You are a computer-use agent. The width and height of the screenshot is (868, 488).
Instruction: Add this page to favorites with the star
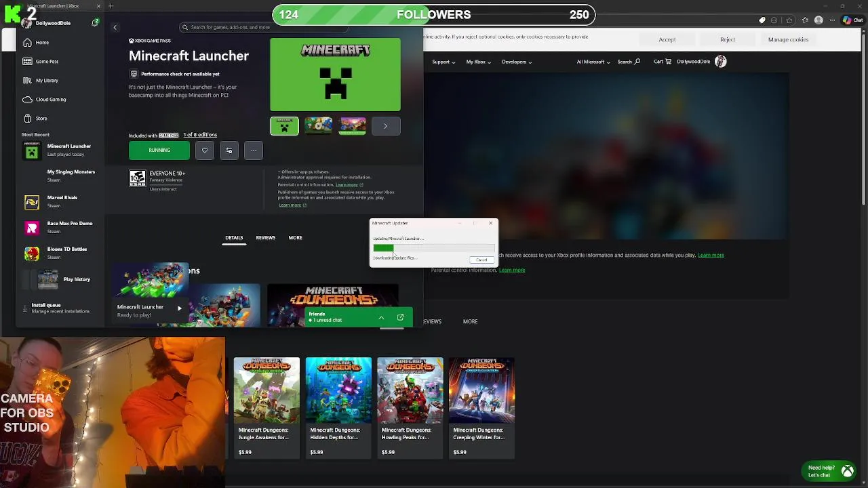(788, 20)
